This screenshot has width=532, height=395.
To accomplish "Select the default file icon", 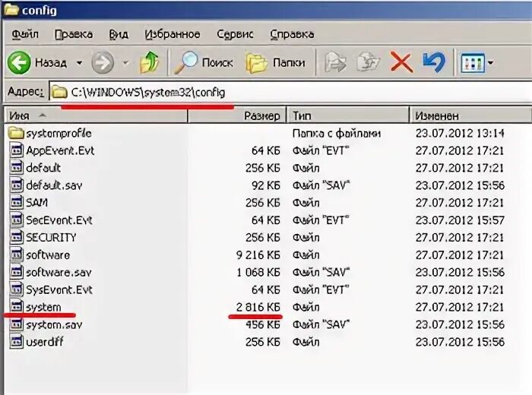I will point(16,168).
